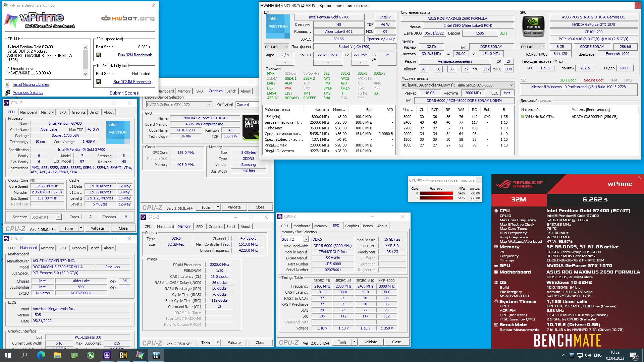Click the wrench icon beside Advanced Settings
This screenshot has height=362, width=644.
8,93
